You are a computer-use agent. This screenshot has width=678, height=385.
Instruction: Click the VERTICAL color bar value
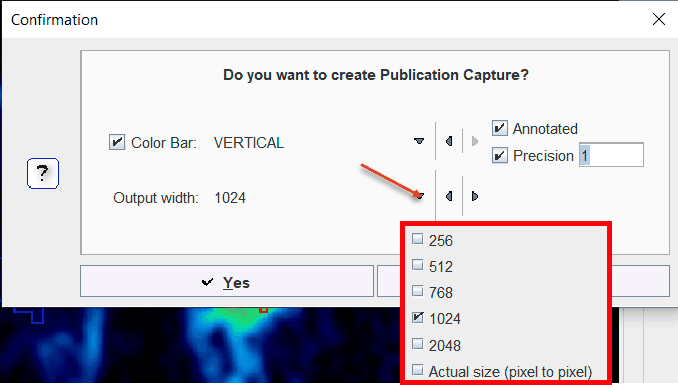(x=249, y=143)
